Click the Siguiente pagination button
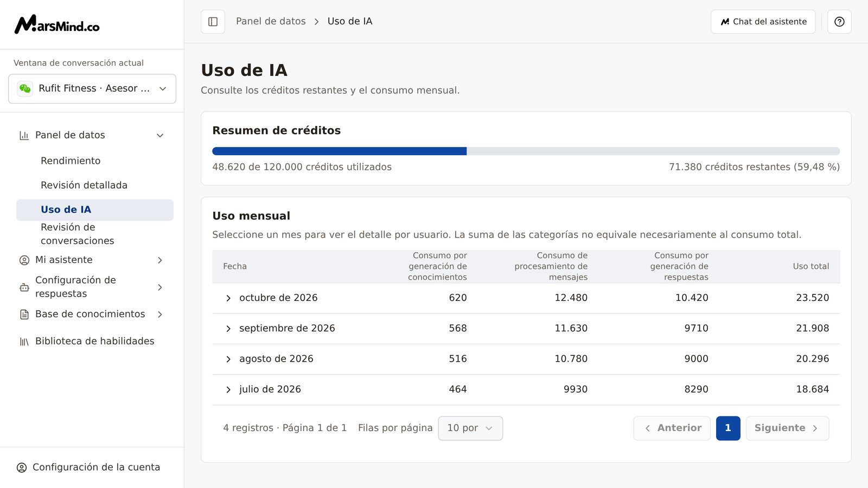Viewport: 868px width, 488px height. click(787, 428)
